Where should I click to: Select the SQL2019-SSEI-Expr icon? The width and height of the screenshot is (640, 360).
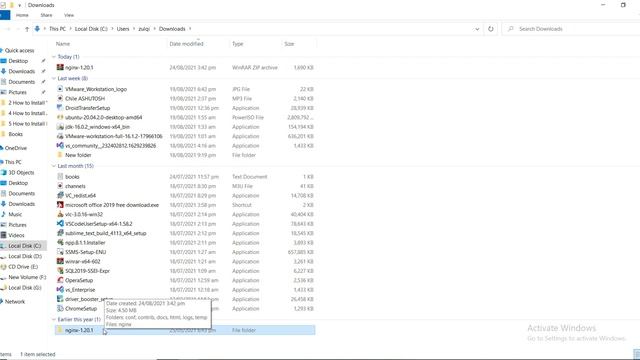pyautogui.click(x=60, y=271)
